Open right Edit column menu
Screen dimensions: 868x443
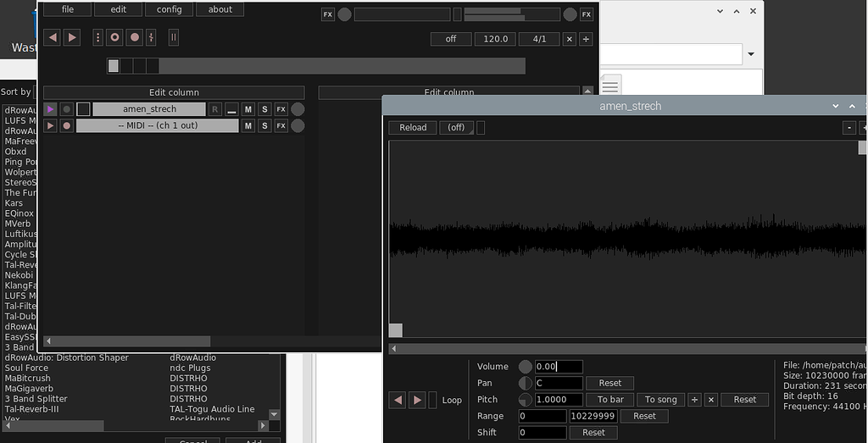pos(449,92)
